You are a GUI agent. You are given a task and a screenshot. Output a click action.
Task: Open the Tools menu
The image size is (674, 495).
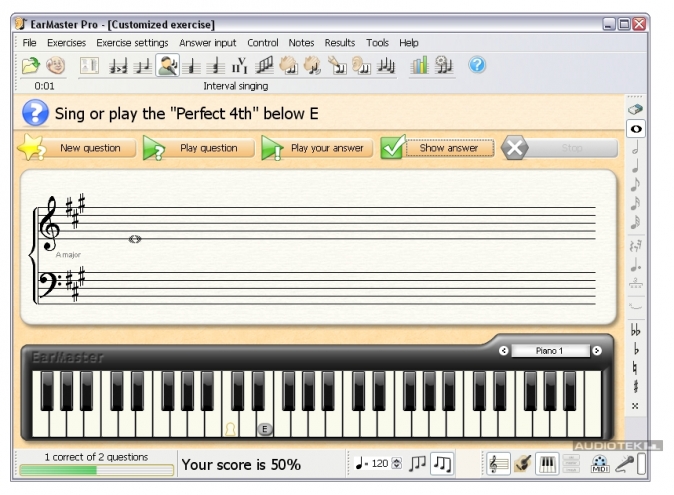(x=377, y=43)
